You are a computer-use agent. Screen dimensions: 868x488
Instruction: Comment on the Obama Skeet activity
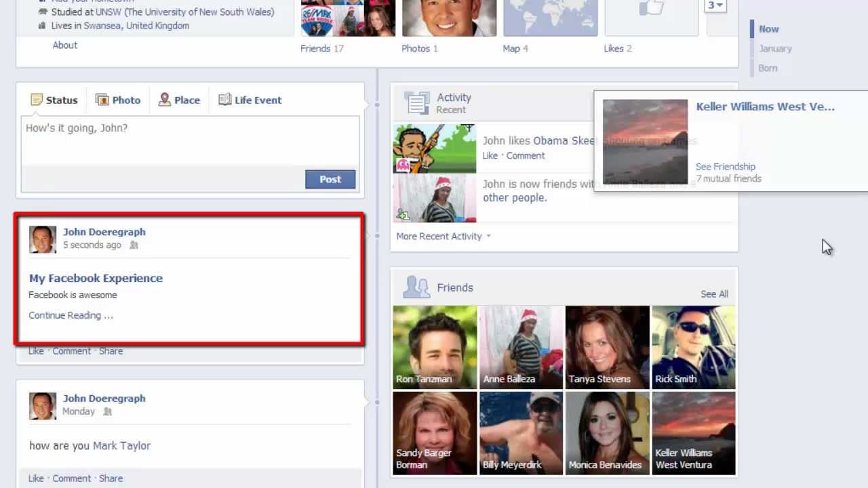point(525,155)
